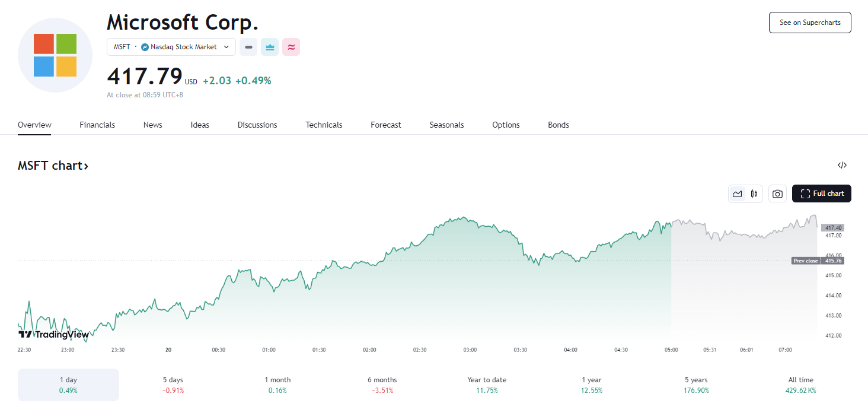Click the TradingView logo on chart
The height and width of the screenshot is (406, 868).
coord(53,334)
